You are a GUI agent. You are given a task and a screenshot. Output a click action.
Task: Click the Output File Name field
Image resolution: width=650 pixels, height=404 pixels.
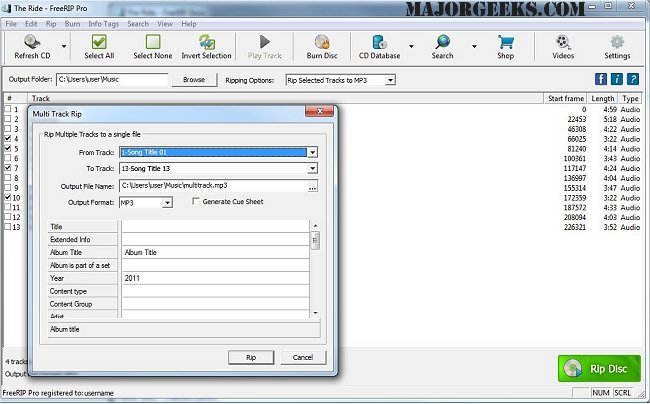213,186
